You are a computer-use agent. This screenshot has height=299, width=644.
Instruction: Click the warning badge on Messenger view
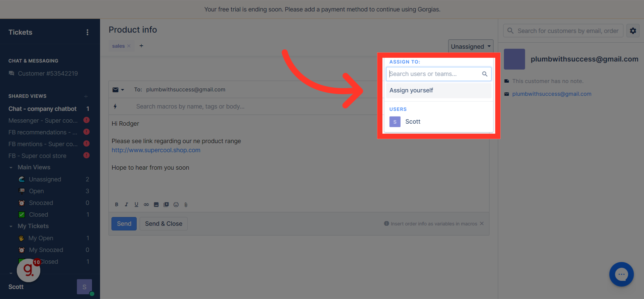tap(86, 120)
